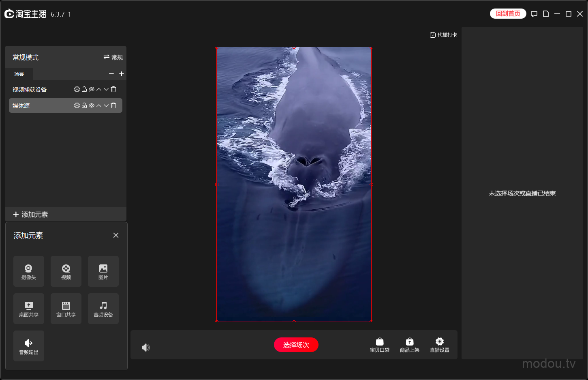This screenshot has height=380, width=588.
Task: Toggle visibility of 媒体源 layer
Action: (x=92, y=105)
